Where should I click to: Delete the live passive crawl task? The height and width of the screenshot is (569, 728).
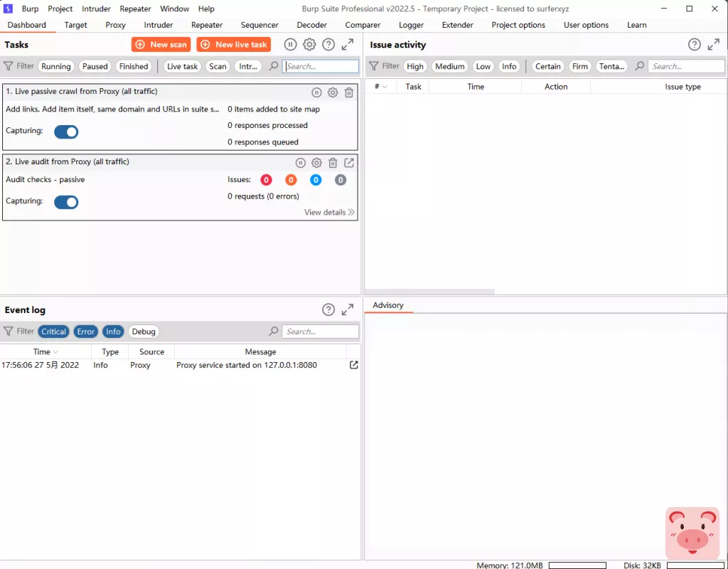click(x=348, y=92)
